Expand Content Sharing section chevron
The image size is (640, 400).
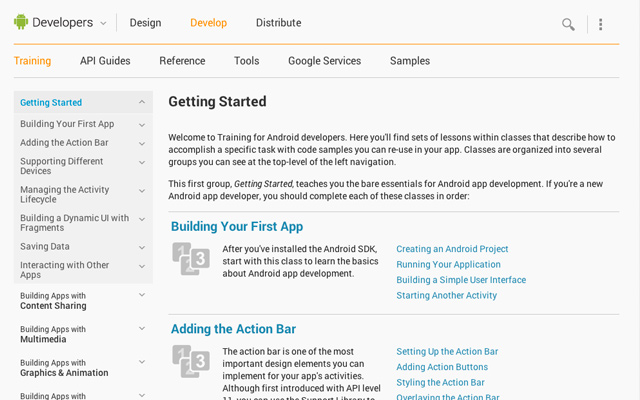[x=142, y=295]
